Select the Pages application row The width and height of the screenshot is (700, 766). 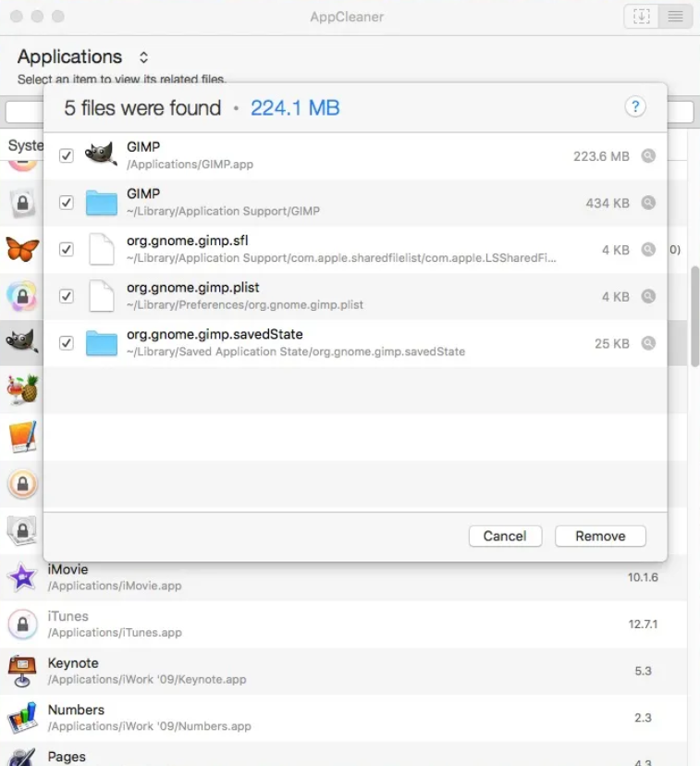click(x=344, y=754)
